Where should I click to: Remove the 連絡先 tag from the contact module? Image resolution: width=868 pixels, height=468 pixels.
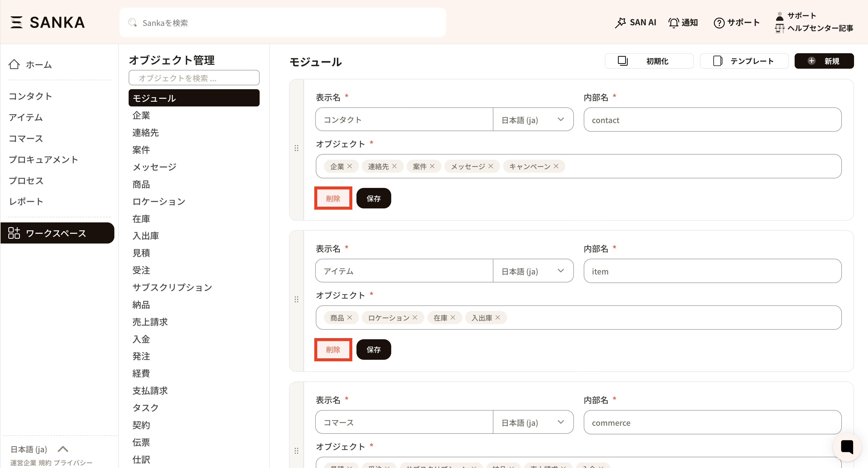point(394,166)
